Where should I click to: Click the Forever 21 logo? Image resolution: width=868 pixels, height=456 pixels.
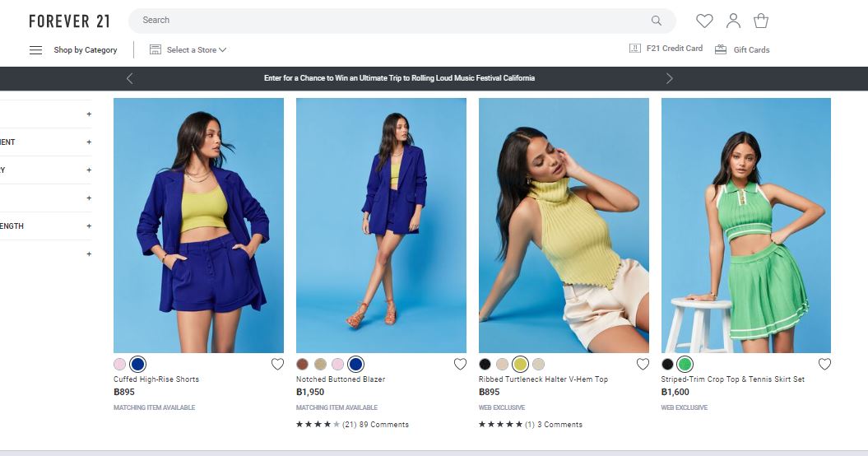tap(71, 21)
